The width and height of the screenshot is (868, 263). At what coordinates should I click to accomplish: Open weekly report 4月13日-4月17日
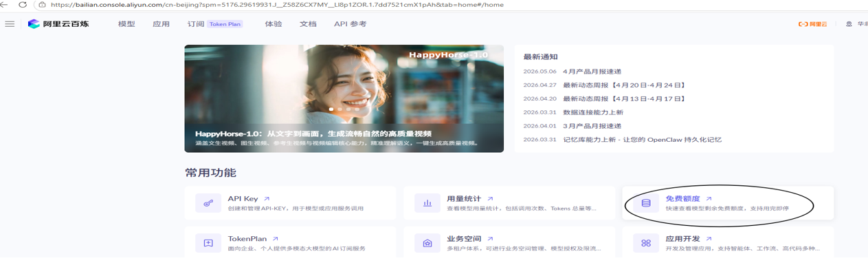[625, 99]
